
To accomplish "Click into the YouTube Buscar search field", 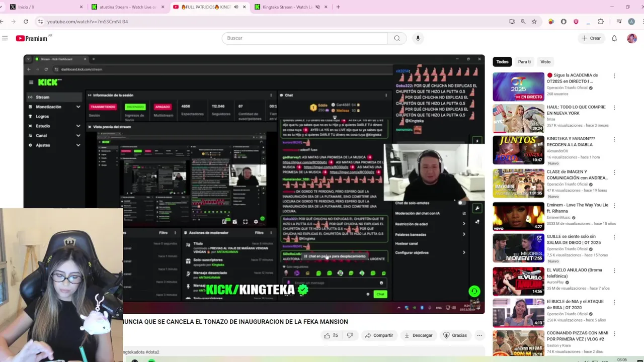I will coord(304,38).
